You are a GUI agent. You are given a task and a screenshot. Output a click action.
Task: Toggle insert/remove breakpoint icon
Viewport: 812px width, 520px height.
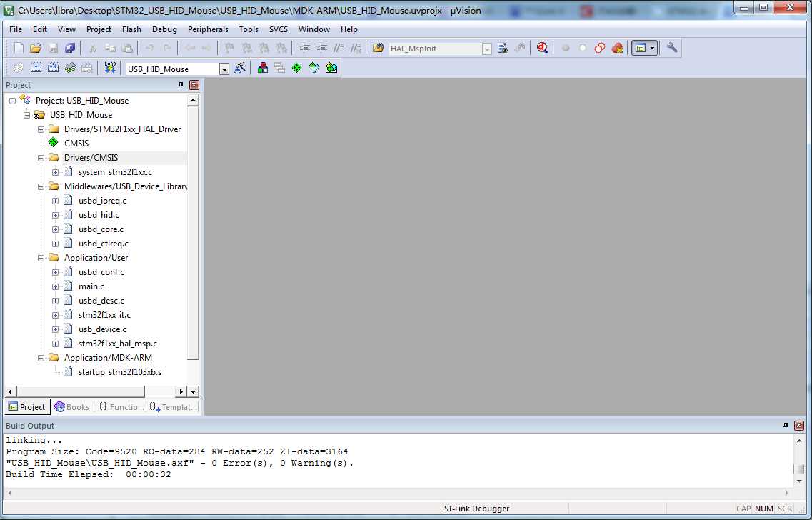click(x=566, y=48)
